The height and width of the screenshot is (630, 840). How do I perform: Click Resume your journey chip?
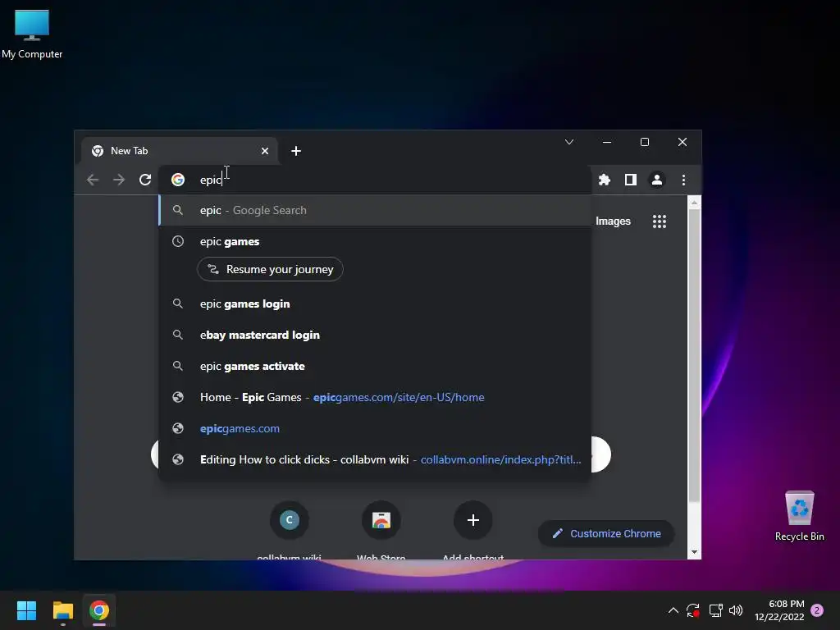[270, 269]
